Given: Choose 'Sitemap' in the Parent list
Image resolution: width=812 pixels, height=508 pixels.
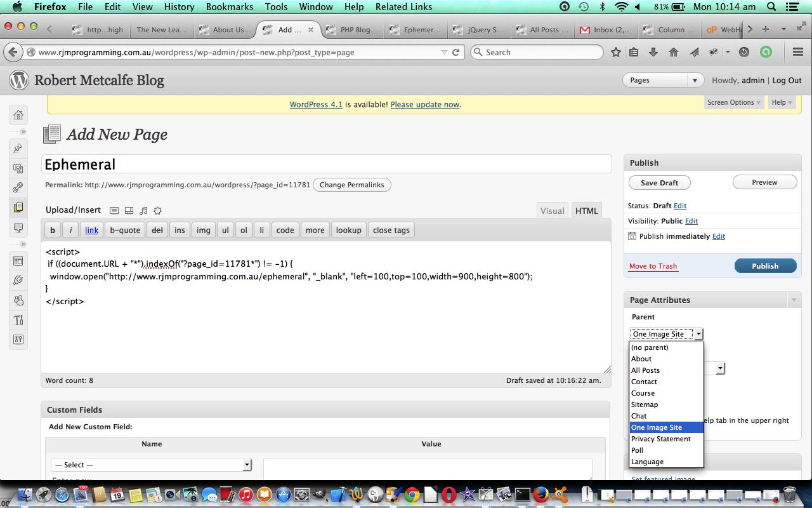Looking at the screenshot, I should tap(666, 404).
